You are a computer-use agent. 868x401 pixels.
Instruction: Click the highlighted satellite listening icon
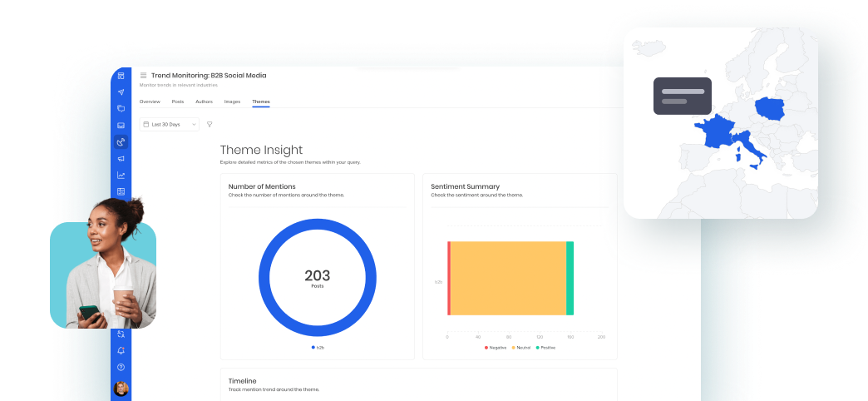(121, 141)
